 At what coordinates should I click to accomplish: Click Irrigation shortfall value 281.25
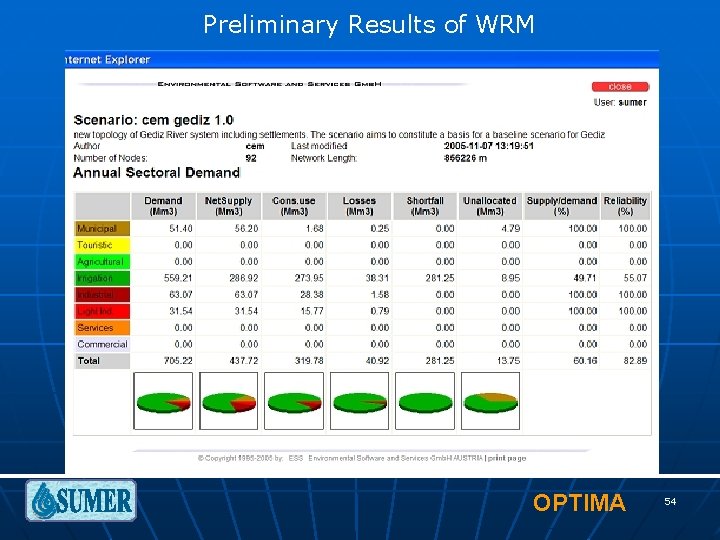point(439,278)
